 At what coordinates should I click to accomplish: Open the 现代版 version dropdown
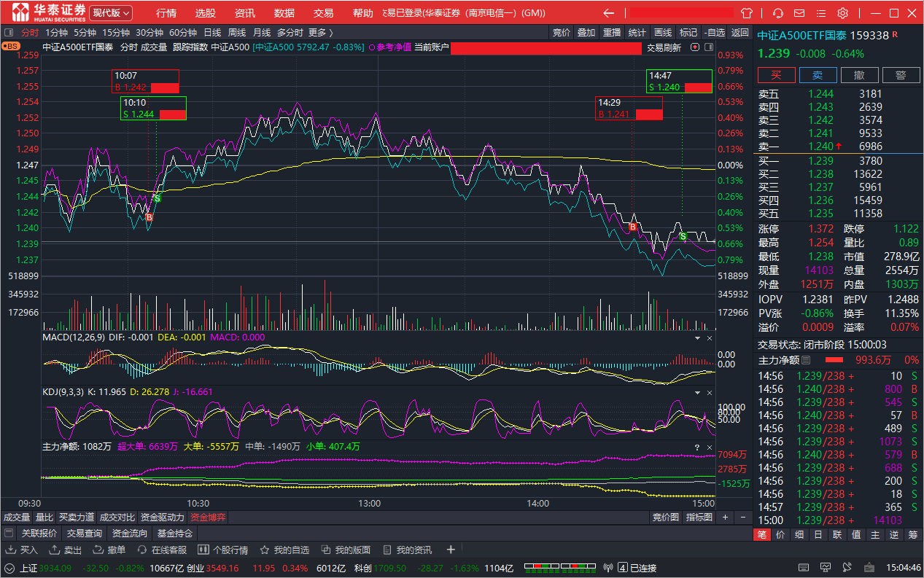click(112, 13)
